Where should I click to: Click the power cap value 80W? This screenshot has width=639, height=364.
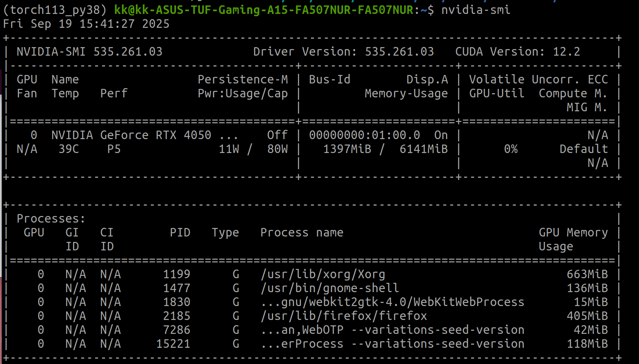(x=277, y=149)
